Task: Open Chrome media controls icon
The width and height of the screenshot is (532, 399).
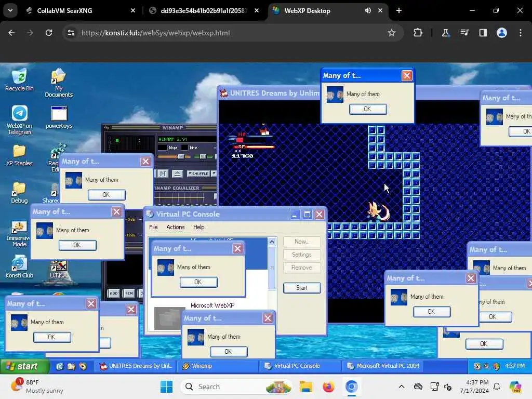Action: pyautogui.click(x=464, y=33)
